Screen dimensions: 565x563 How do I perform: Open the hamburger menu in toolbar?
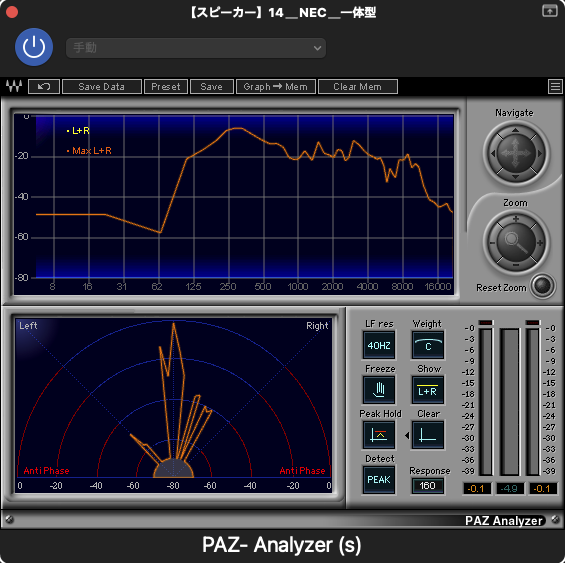[x=555, y=87]
